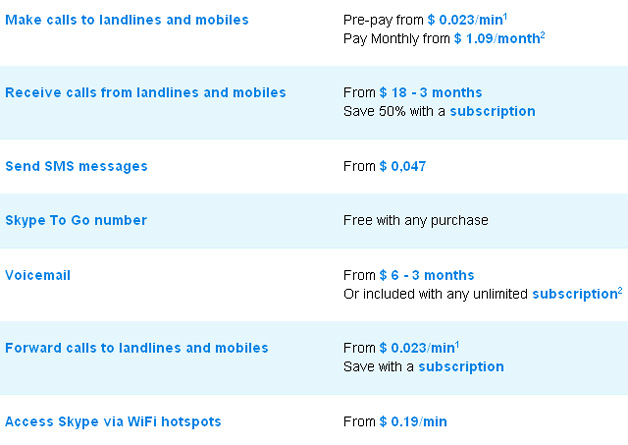Open the 'Make calls to landlines and mobiles' link

[x=127, y=20]
